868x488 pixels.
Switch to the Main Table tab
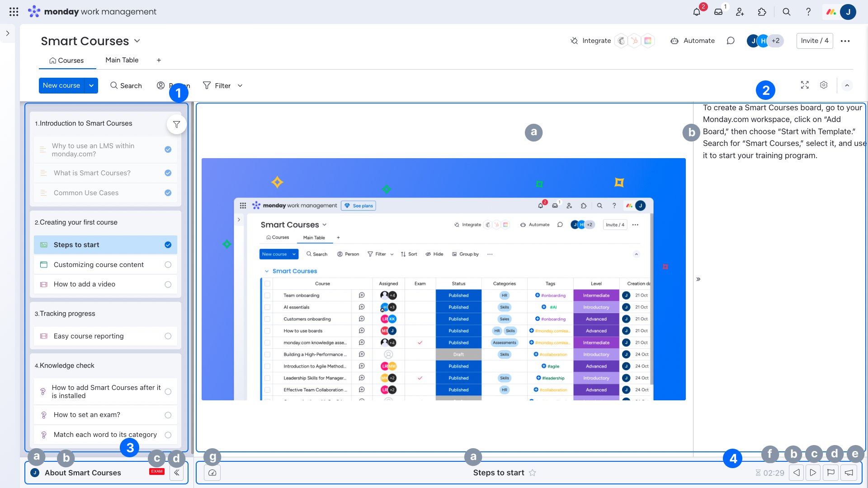pos(122,60)
